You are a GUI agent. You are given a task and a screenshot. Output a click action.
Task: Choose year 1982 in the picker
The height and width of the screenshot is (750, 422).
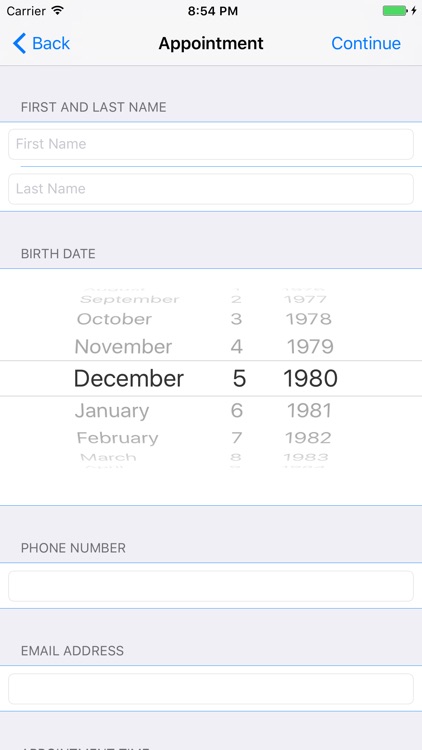pyautogui.click(x=308, y=438)
